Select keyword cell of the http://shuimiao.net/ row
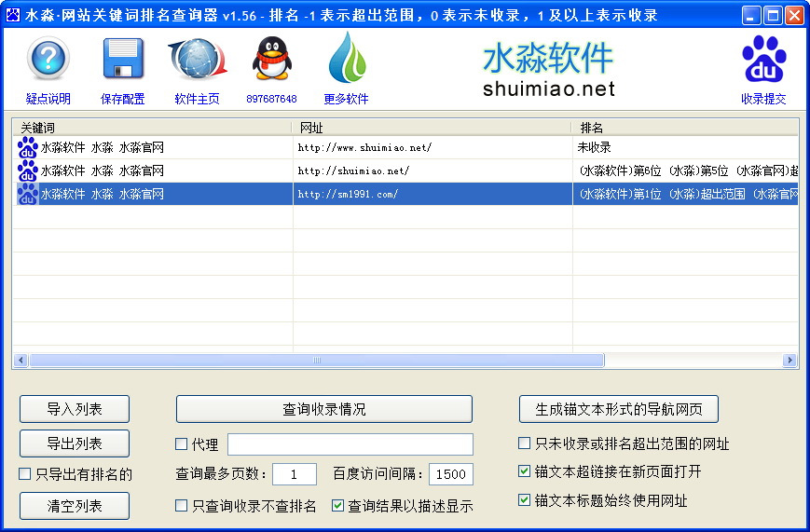Image resolution: width=810 pixels, height=532 pixels. (153, 171)
